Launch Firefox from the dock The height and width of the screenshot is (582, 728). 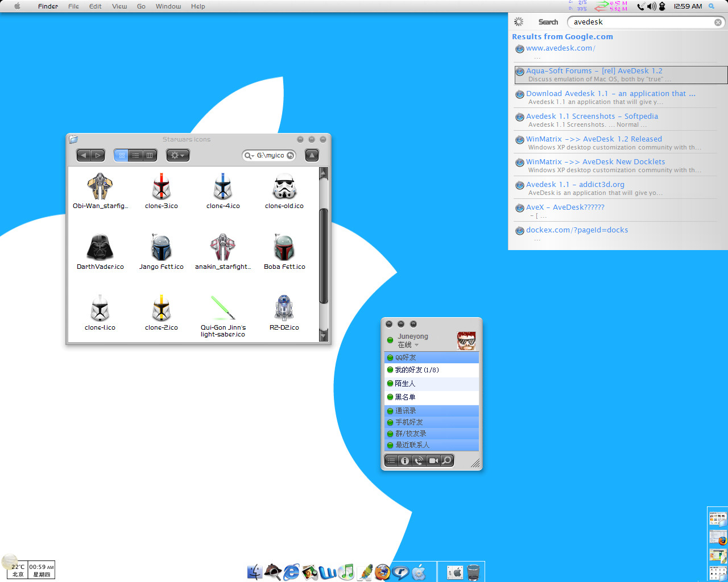[x=382, y=572]
